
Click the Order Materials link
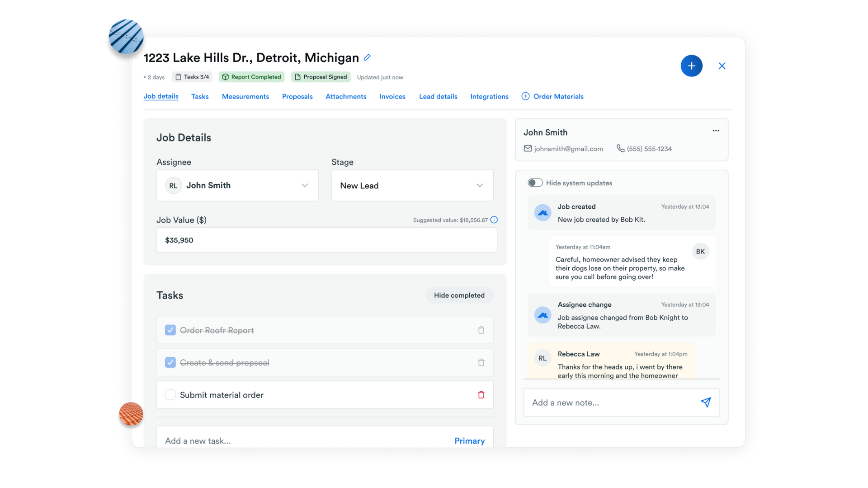558,97
